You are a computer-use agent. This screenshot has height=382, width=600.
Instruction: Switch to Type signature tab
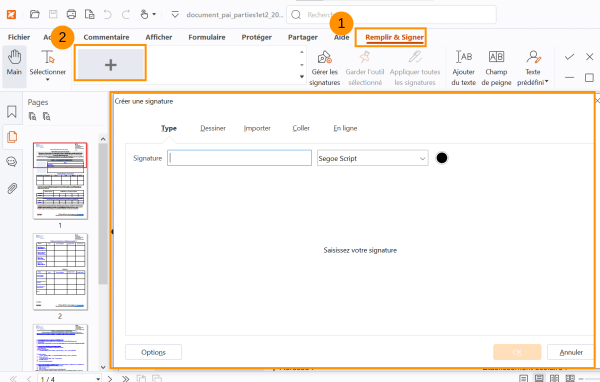[x=169, y=128]
